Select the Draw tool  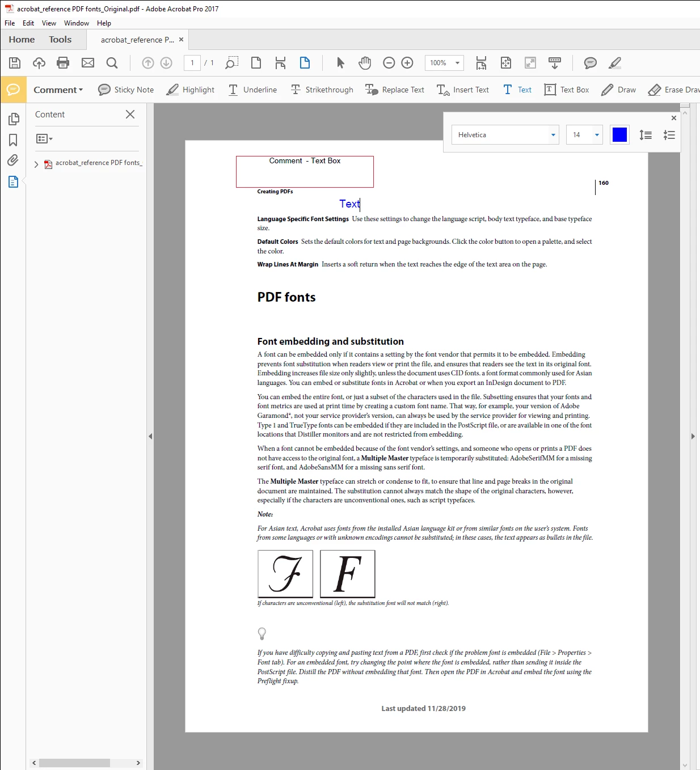pyautogui.click(x=619, y=90)
